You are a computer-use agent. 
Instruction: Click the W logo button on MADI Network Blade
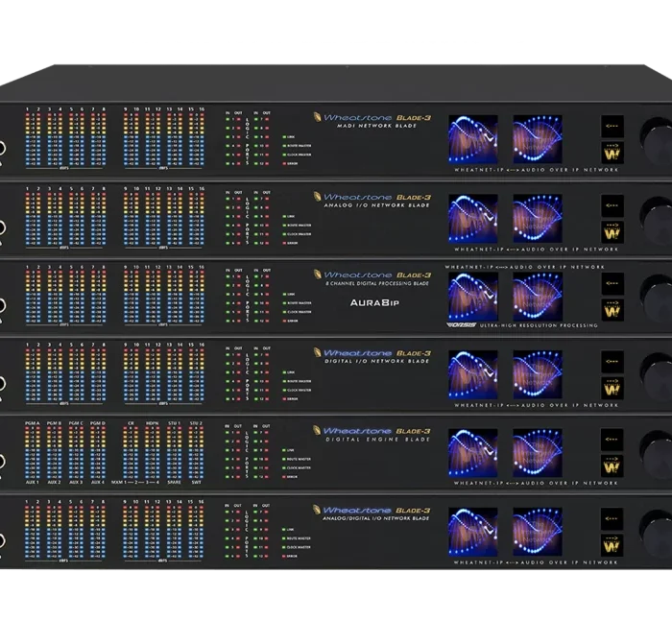coord(612,153)
